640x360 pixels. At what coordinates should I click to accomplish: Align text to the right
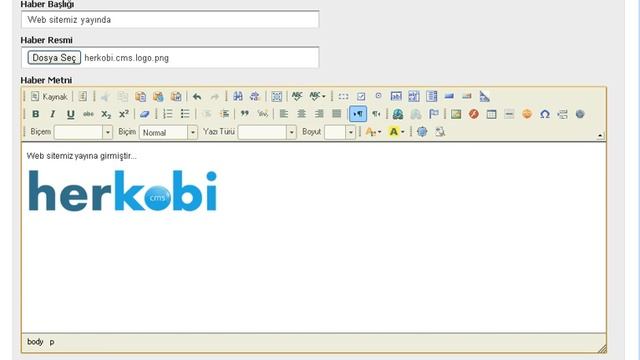[x=319, y=114]
